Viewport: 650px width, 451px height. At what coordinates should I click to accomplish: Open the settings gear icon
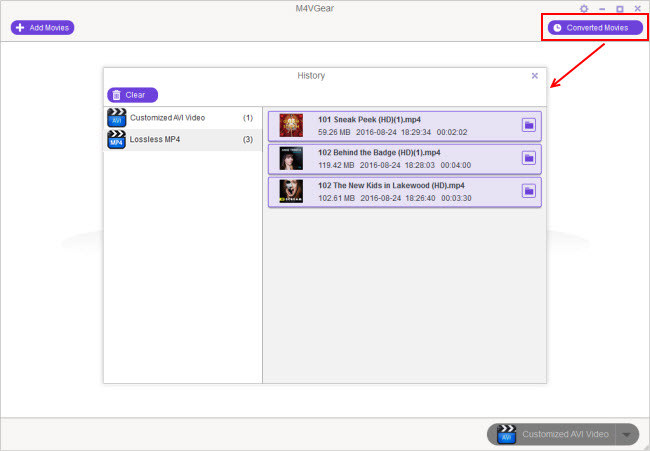click(584, 9)
